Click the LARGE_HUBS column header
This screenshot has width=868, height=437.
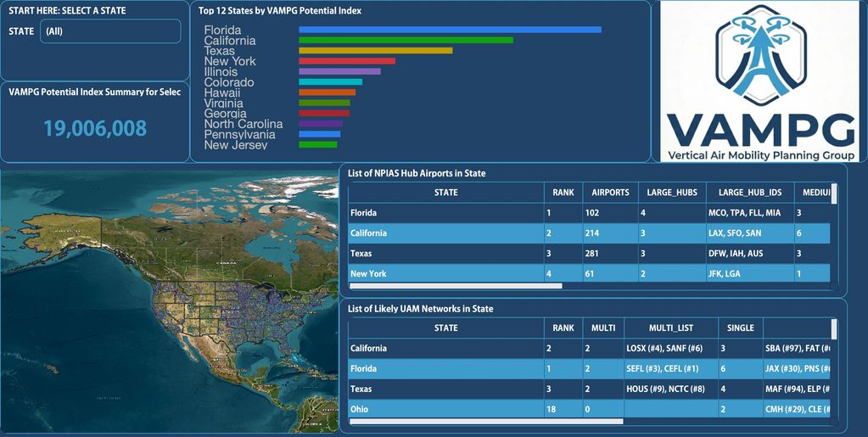point(672,193)
